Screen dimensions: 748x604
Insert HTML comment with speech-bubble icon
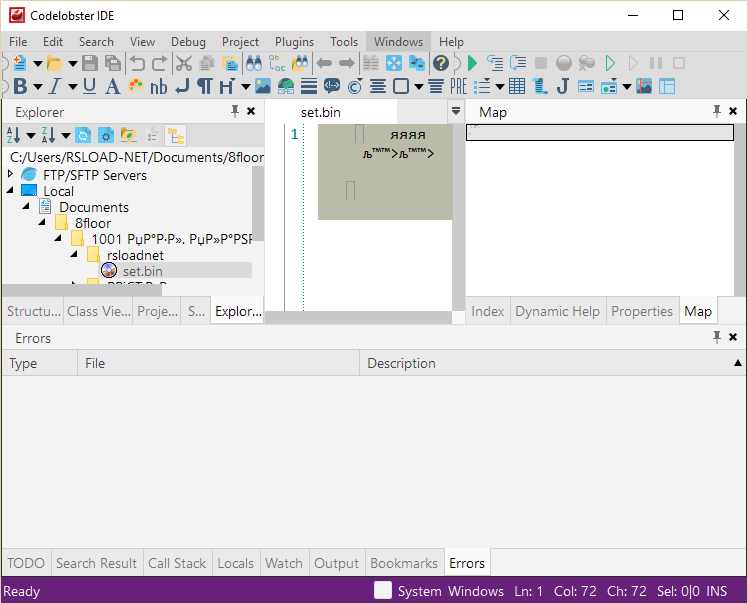tap(332, 86)
